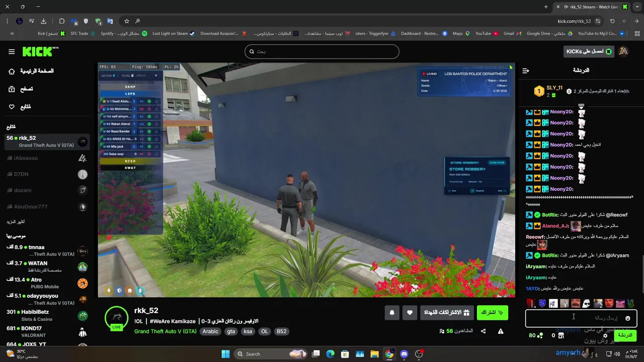
Task: Open Windows Start menu
Action: point(225,354)
